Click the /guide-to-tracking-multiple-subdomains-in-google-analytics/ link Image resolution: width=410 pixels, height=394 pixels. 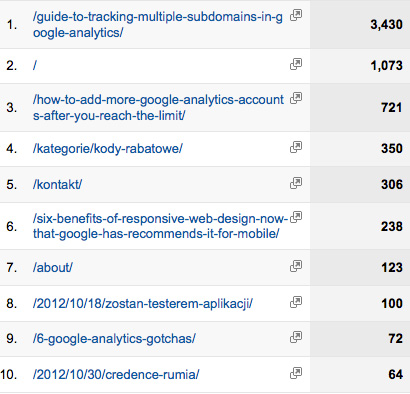click(158, 25)
